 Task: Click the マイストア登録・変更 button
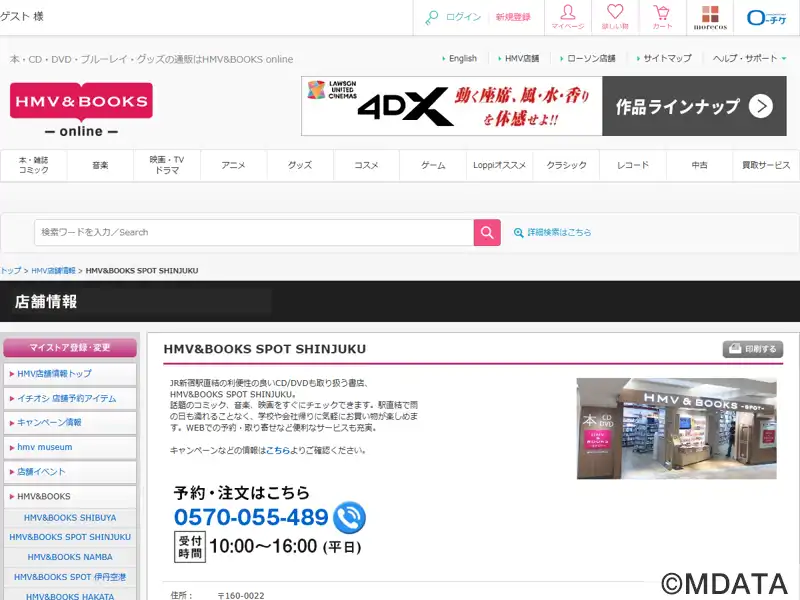coord(70,348)
